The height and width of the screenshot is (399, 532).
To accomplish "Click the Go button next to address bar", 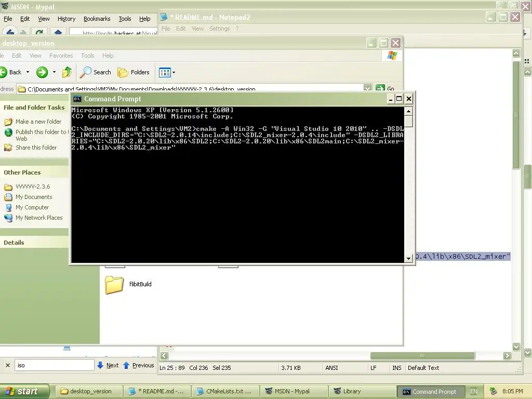I will coord(385,88).
